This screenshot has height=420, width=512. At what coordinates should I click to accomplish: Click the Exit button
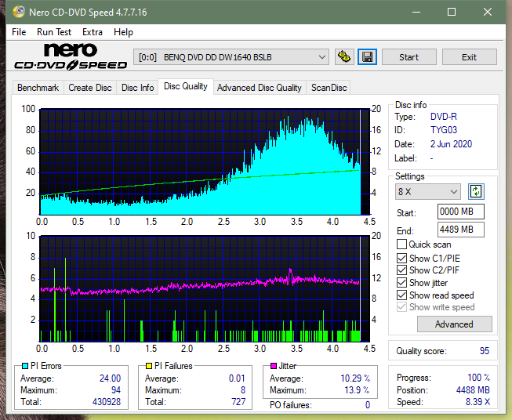469,57
